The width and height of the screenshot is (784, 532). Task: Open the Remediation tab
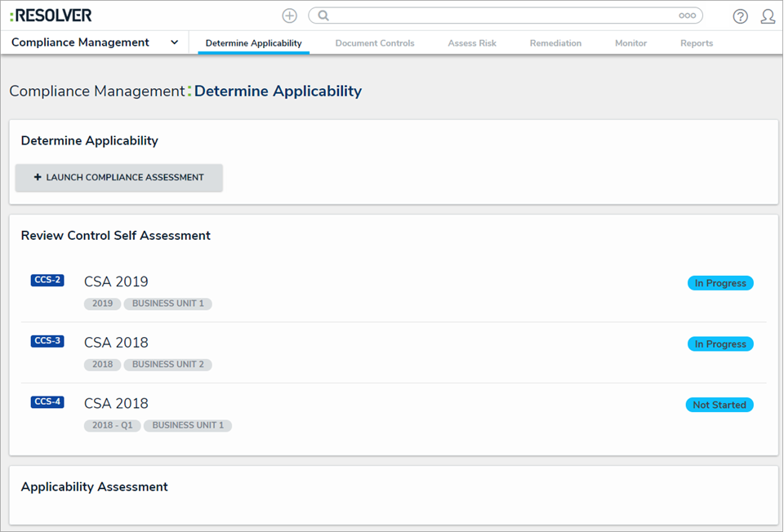click(555, 43)
